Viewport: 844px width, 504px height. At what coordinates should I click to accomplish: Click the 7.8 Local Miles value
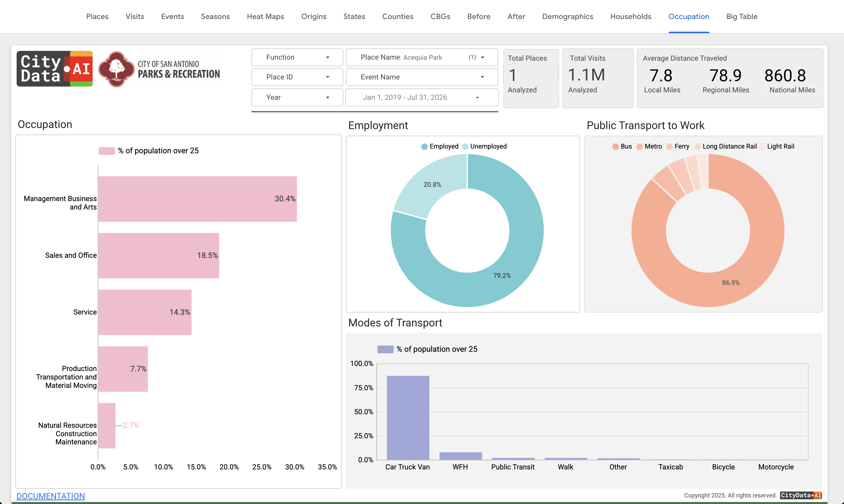661,75
